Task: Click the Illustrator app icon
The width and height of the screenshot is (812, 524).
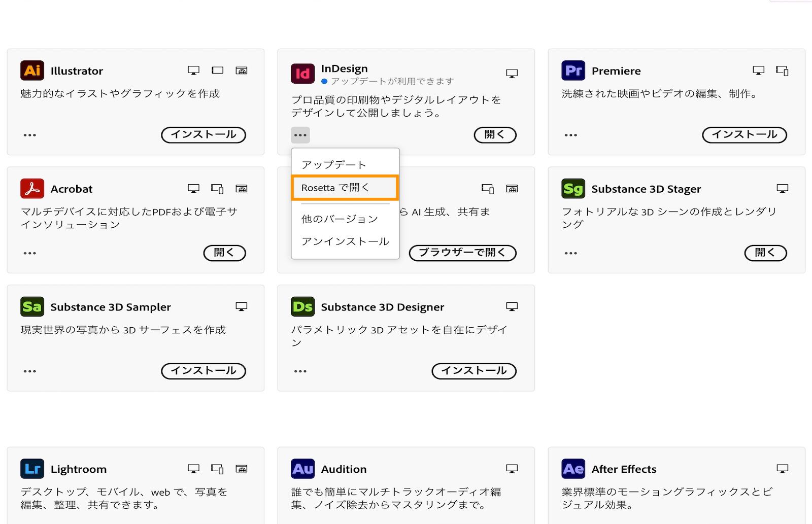Action: tap(32, 71)
